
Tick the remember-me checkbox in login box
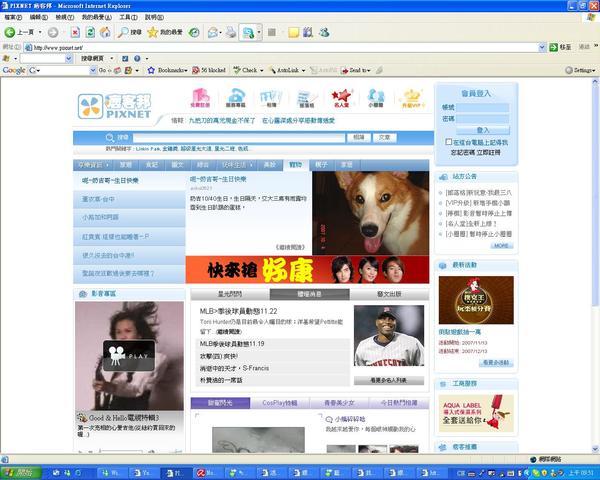tap(448, 142)
